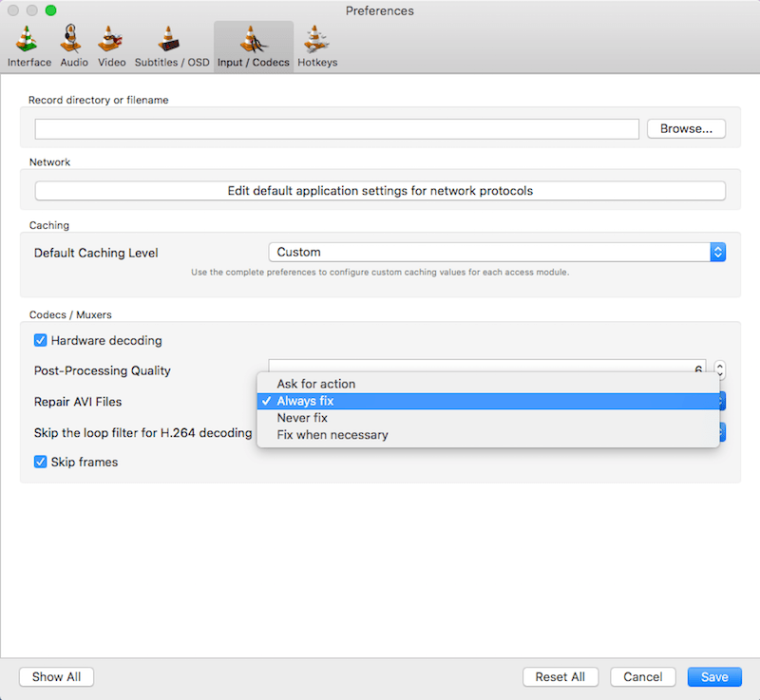
Task: Pick 'Never fix' from the menu
Action: 488,418
